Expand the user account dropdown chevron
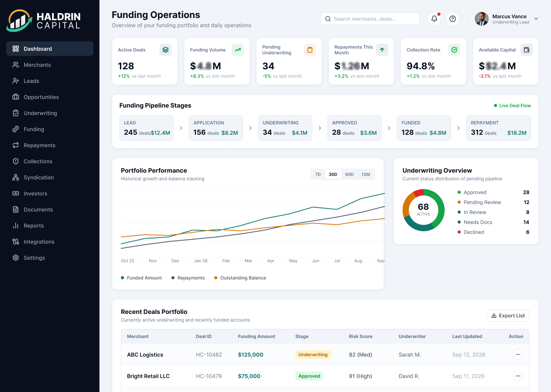 536,19
